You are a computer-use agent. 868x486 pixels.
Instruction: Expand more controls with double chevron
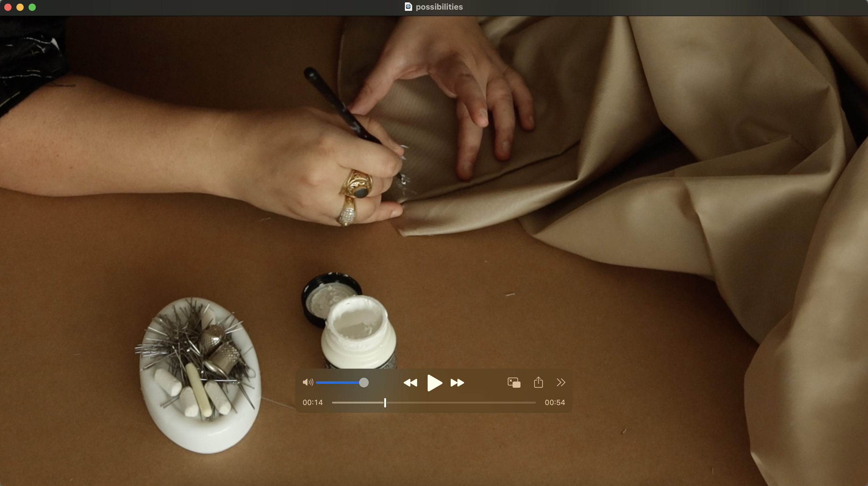561,382
